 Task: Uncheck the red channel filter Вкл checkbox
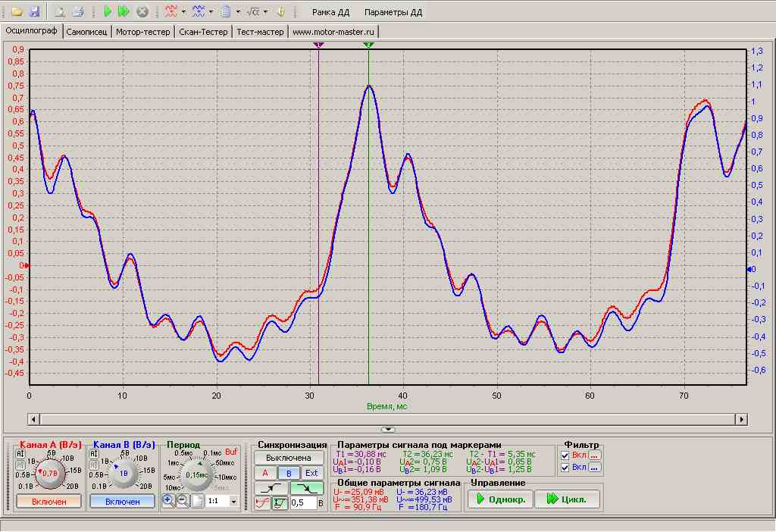[x=567, y=455]
